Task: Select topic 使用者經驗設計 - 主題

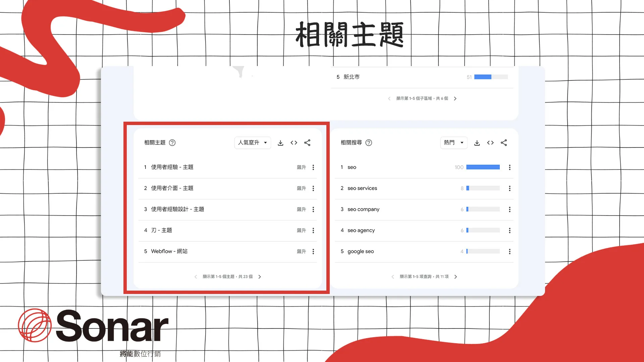Action: pyautogui.click(x=177, y=209)
